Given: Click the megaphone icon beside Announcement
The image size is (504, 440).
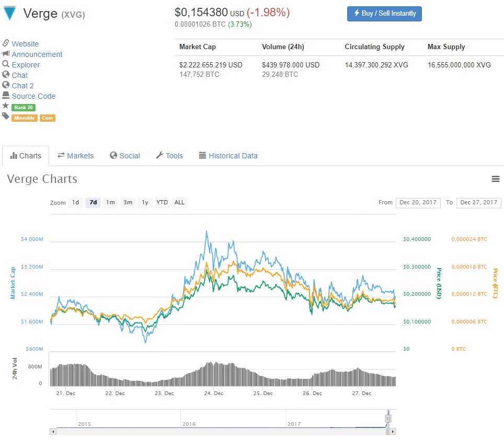Looking at the screenshot, I should pos(5,54).
